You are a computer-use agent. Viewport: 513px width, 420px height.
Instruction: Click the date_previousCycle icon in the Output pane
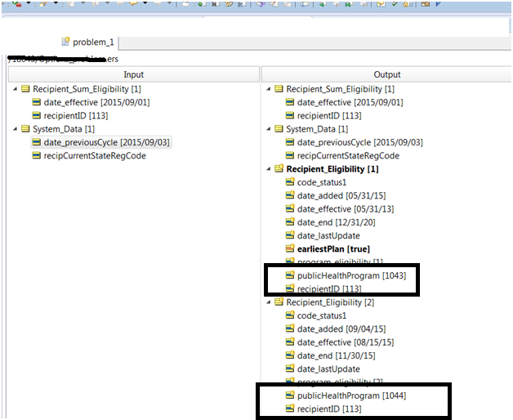290,142
